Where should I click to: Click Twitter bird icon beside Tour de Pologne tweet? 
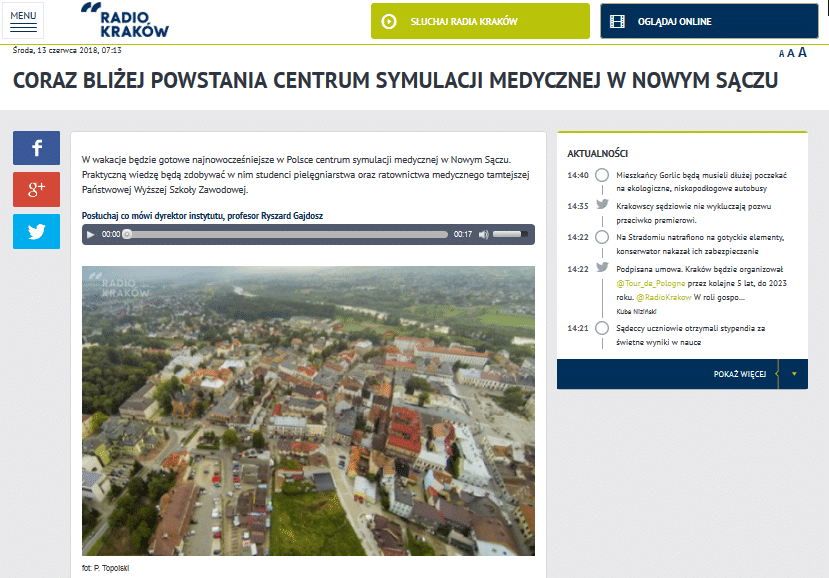602,267
